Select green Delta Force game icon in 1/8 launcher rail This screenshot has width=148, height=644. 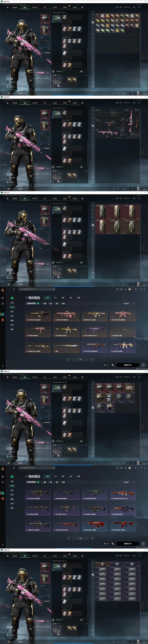[x=3, y=314]
